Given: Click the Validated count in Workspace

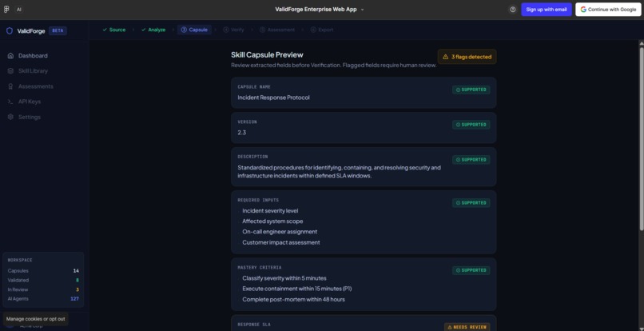Looking at the screenshot, I should point(78,280).
